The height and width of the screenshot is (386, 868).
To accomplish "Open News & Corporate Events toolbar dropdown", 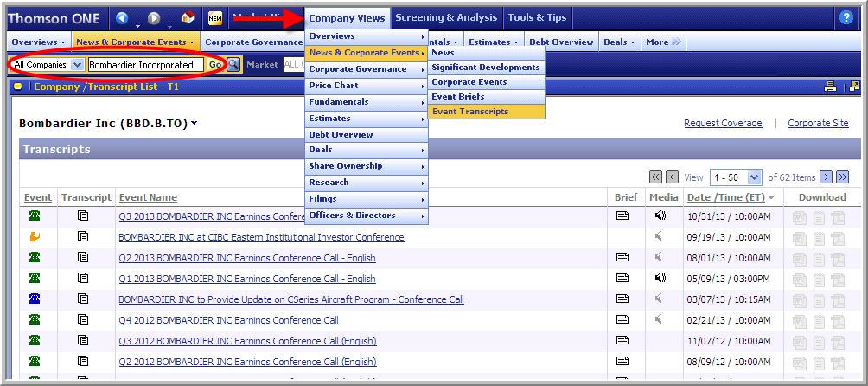I will point(135,42).
